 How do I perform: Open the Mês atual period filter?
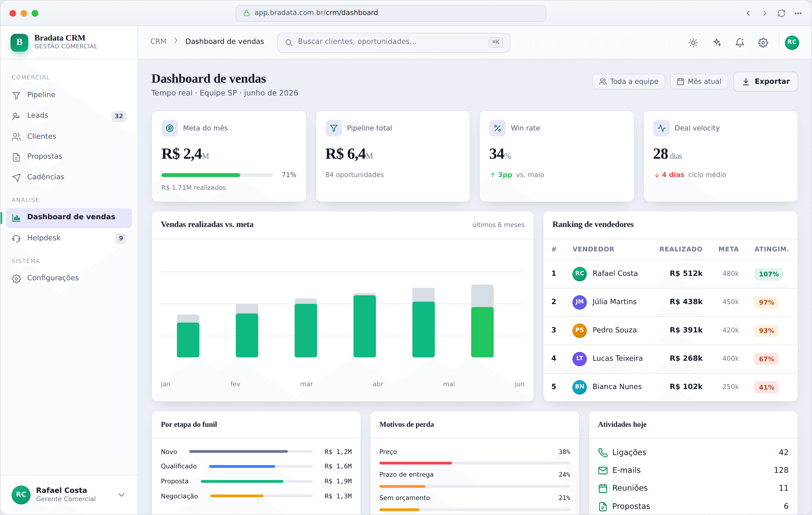(699, 81)
